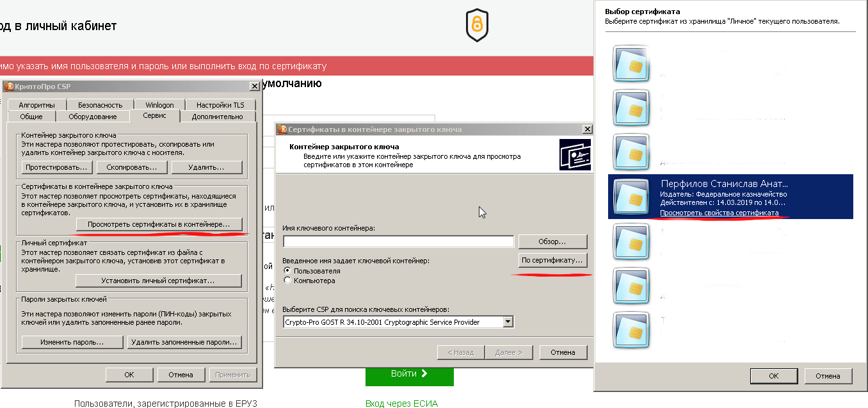Open Просмотреть свойства сертификата link
The image size is (868, 408).
[x=719, y=213]
